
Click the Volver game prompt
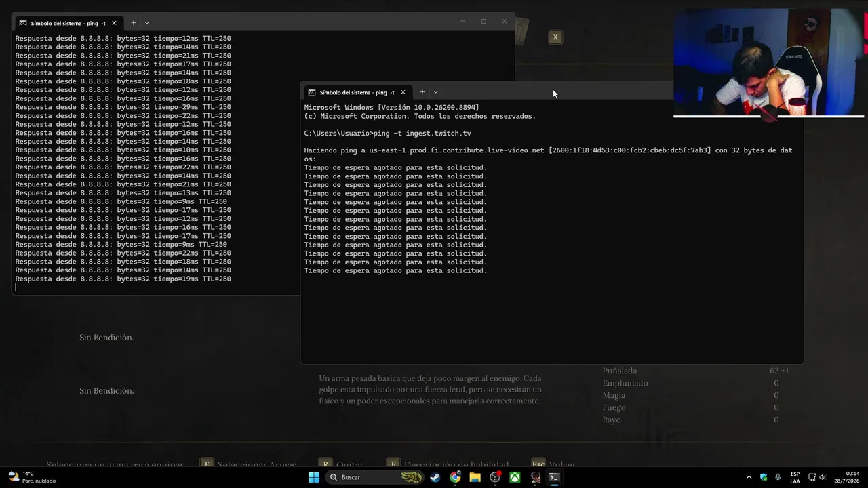point(554,464)
